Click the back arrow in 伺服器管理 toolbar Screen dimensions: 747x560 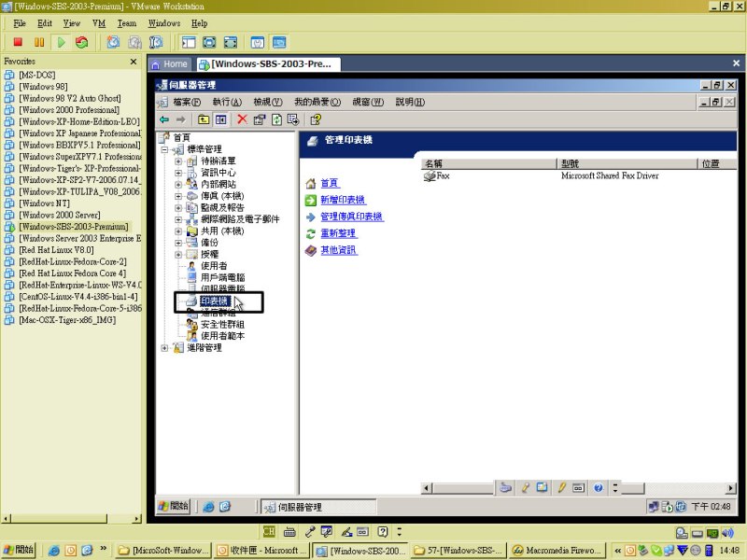164,119
